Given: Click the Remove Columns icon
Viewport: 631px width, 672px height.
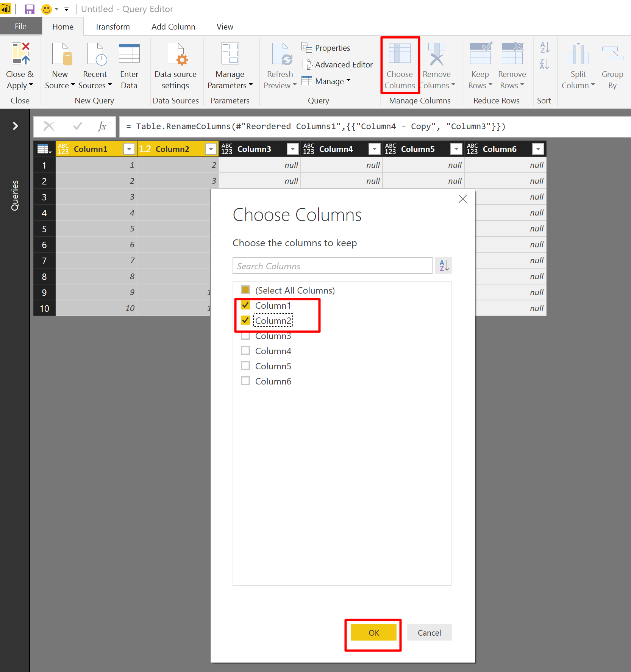Looking at the screenshot, I should (x=436, y=53).
